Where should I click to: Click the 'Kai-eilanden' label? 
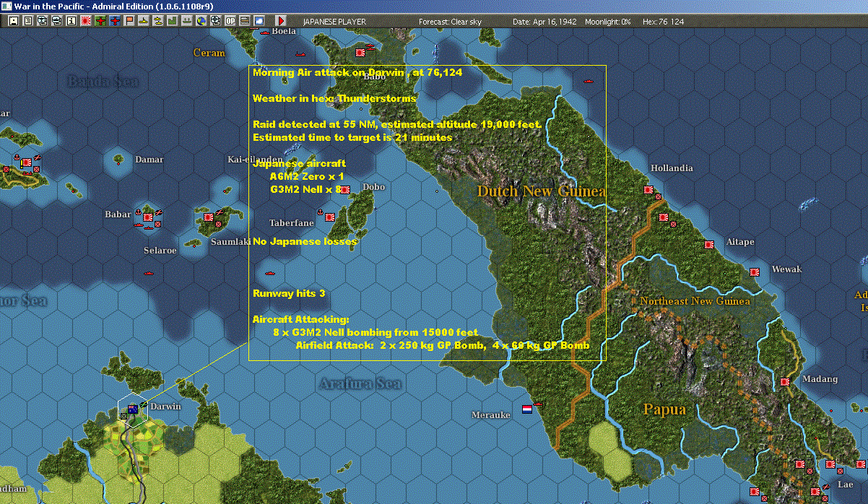(x=255, y=159)
